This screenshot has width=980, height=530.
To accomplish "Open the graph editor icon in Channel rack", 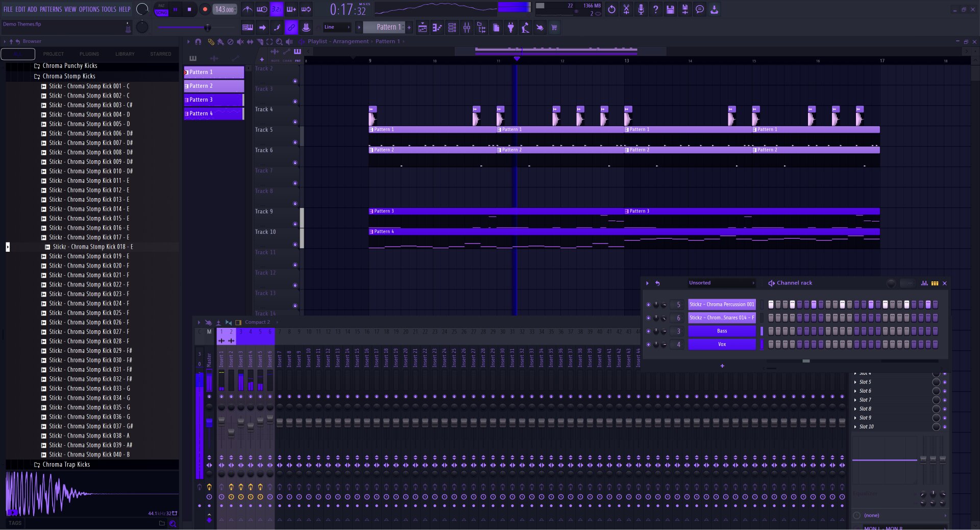I will 924,283.
